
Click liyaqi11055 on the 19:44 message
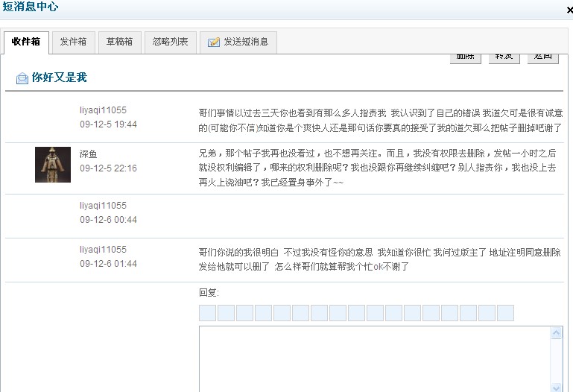pos(103,110)
